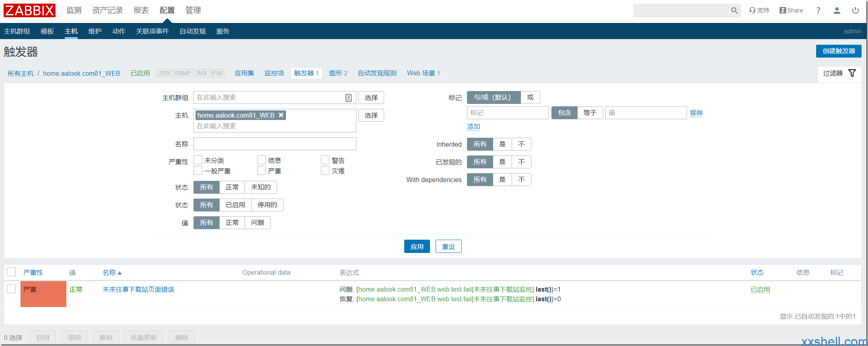Click the power logout icon
This screenshot has width=868, height=346.
[855, 10]
